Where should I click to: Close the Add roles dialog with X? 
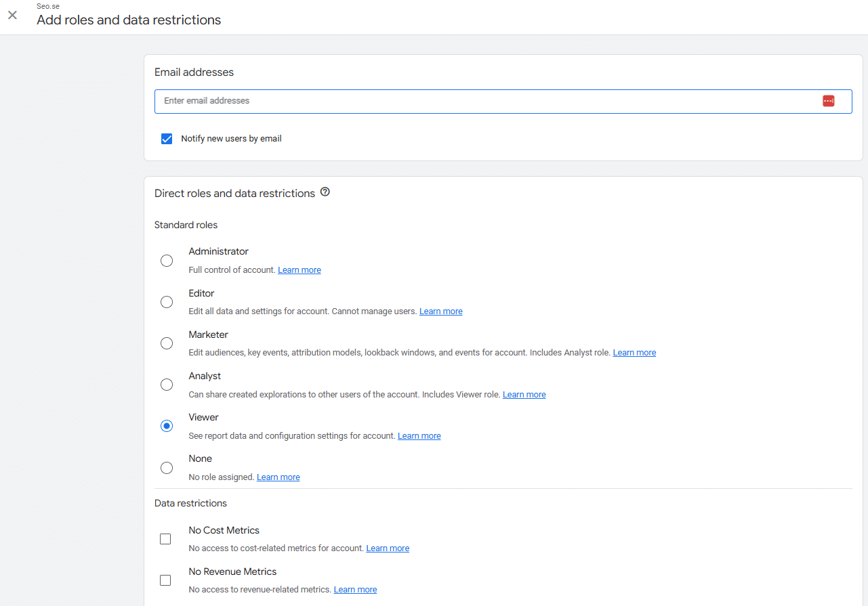pos(12,15)
